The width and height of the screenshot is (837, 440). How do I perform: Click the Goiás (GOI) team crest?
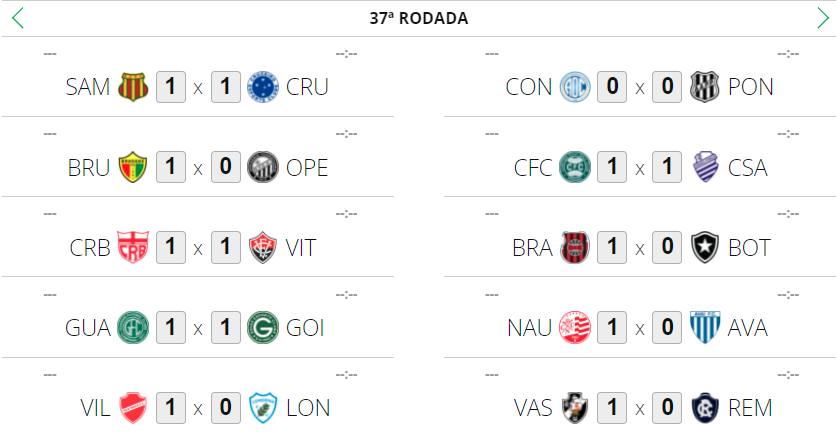(x=263, y=327)
